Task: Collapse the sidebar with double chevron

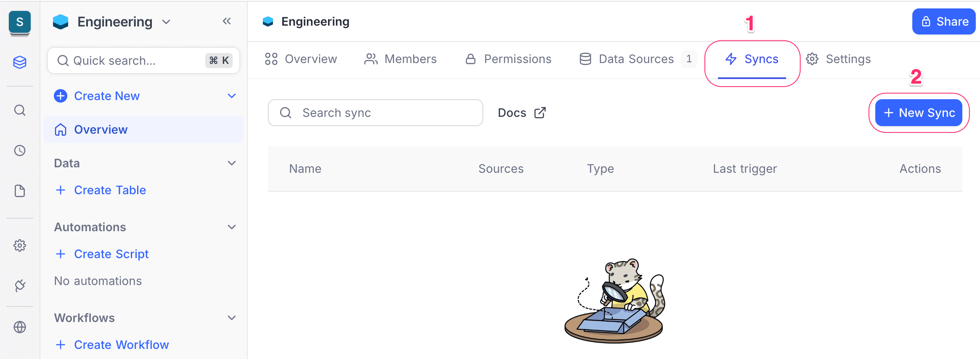Action: (227, 21)
